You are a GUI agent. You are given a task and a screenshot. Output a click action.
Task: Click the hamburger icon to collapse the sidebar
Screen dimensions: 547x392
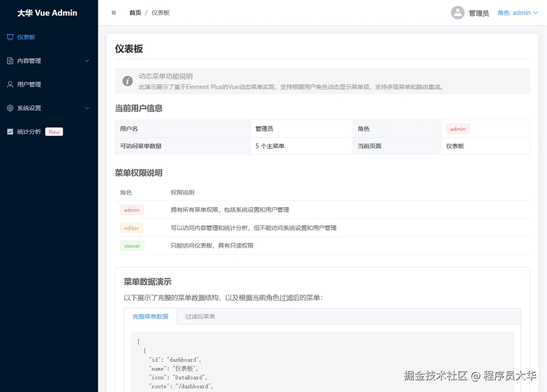(113, 12)
